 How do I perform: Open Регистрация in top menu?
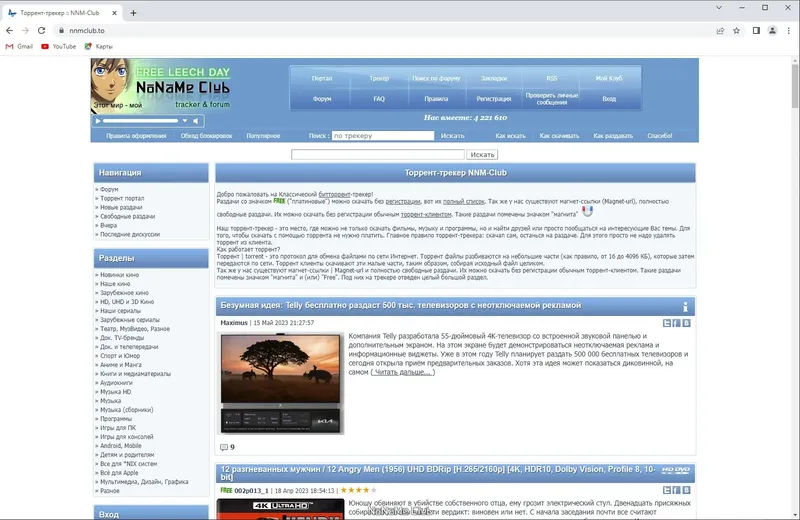click(494, 99)
